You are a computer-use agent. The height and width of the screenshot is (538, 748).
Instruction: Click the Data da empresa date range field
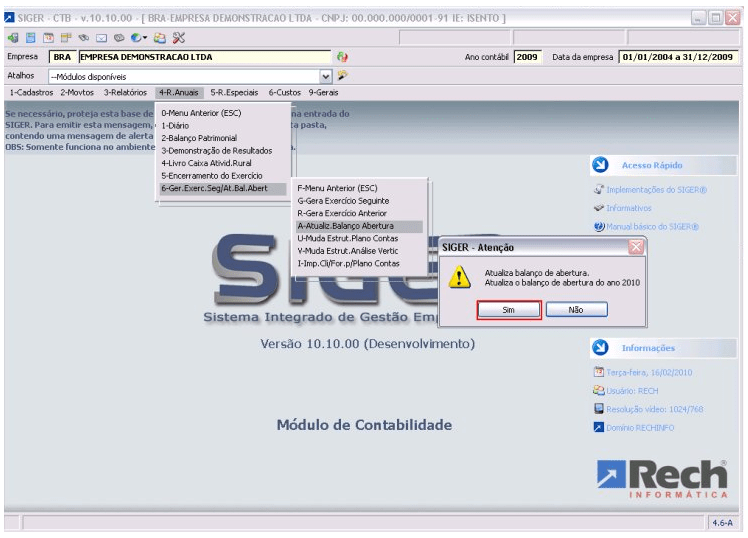[x=678, y=57]
